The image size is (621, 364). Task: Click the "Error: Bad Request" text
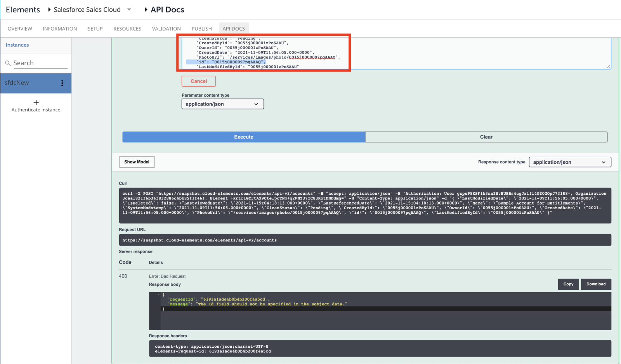coord(167,276)
